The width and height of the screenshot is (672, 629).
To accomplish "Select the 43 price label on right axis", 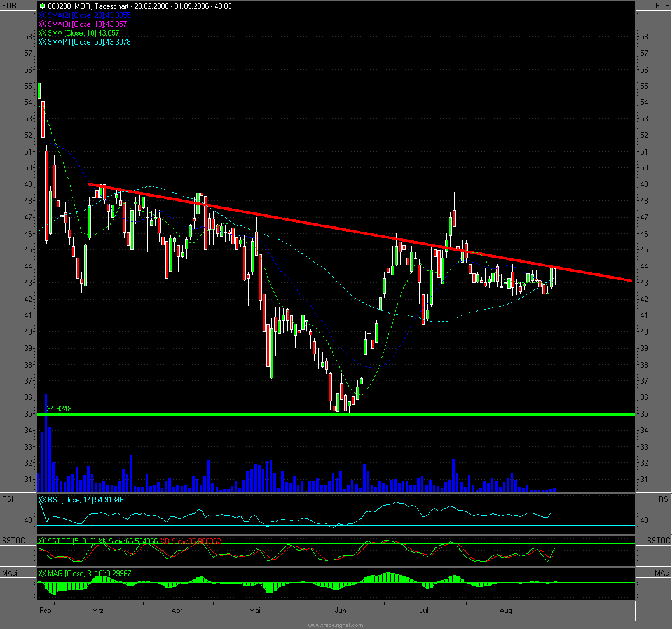I will click(x=644, y=283).
